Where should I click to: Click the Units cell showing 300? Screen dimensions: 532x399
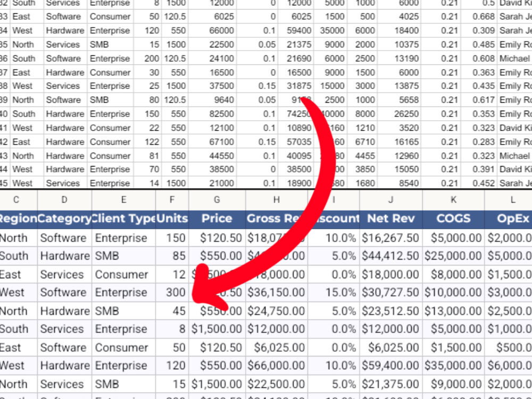coord(172,293)
